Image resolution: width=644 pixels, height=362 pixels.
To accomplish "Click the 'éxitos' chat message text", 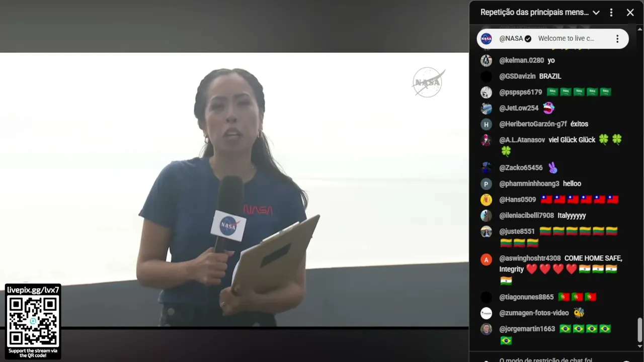I will coord(579,124).
